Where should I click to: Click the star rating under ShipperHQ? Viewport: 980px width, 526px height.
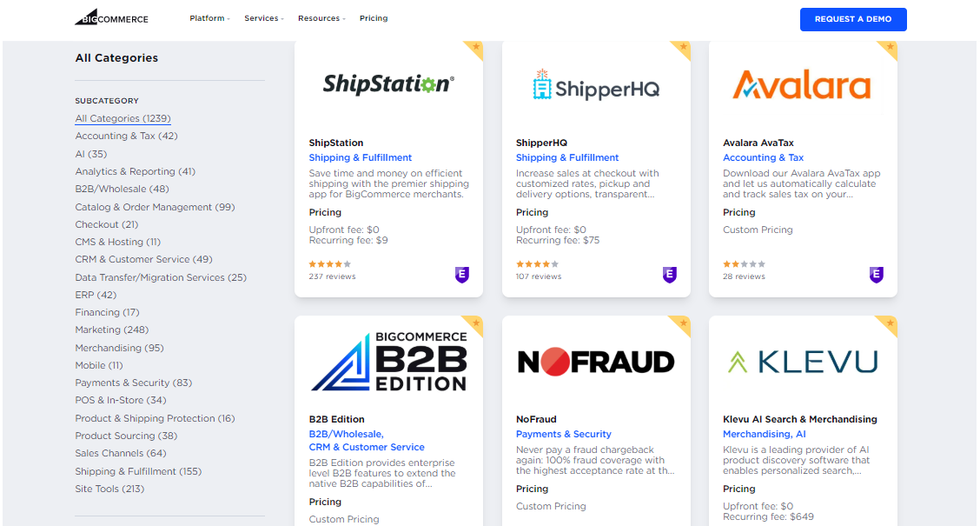[537, 262]
